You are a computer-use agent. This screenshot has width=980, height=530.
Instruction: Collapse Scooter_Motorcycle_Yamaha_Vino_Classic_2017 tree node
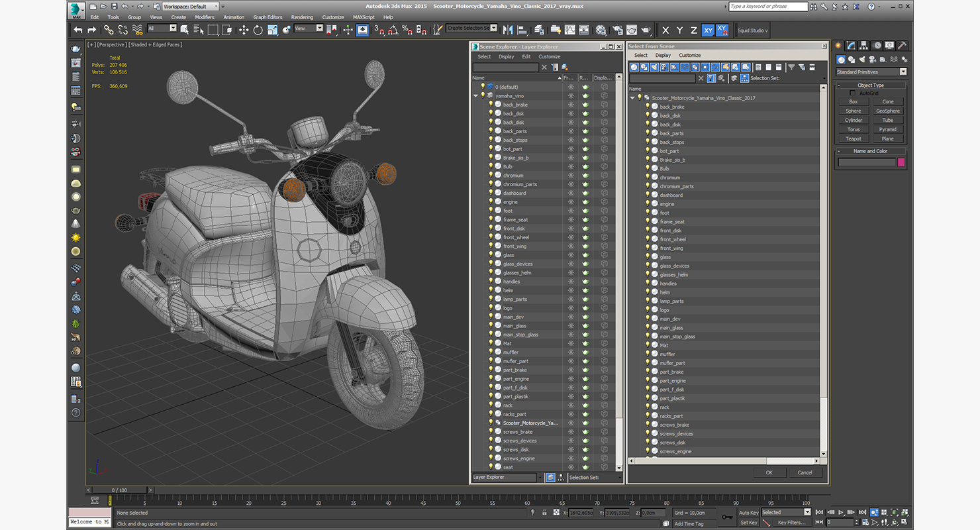click(x=632, y=98)
